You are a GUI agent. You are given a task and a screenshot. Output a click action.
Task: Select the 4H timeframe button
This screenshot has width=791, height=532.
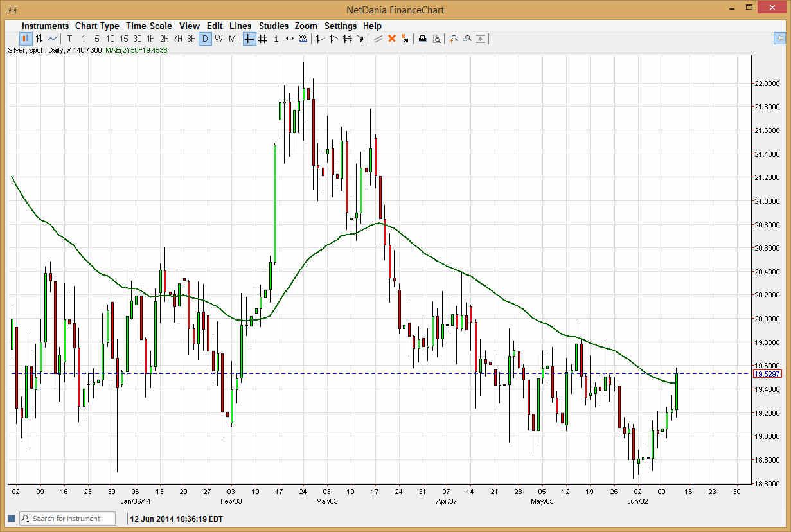[x=177, y=39]
